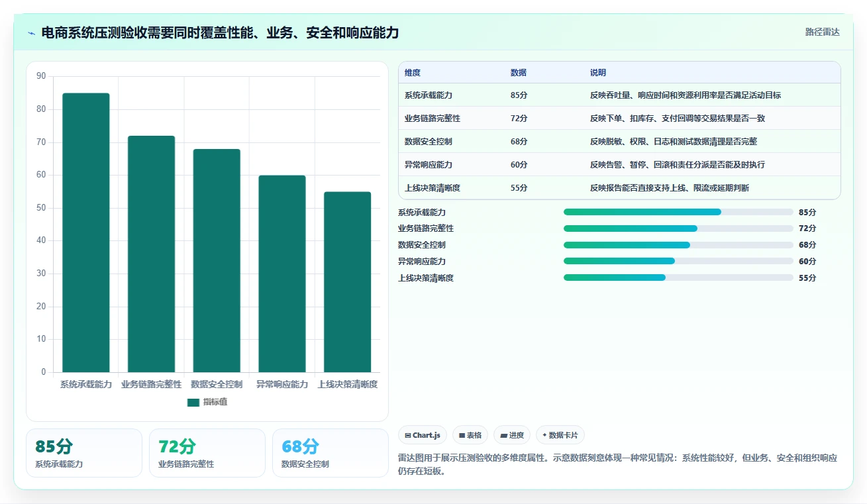The height and width of the screenshot is (504, 867).
Task: Click the 业务链路完整性 x-axis label
Action: 151,385
